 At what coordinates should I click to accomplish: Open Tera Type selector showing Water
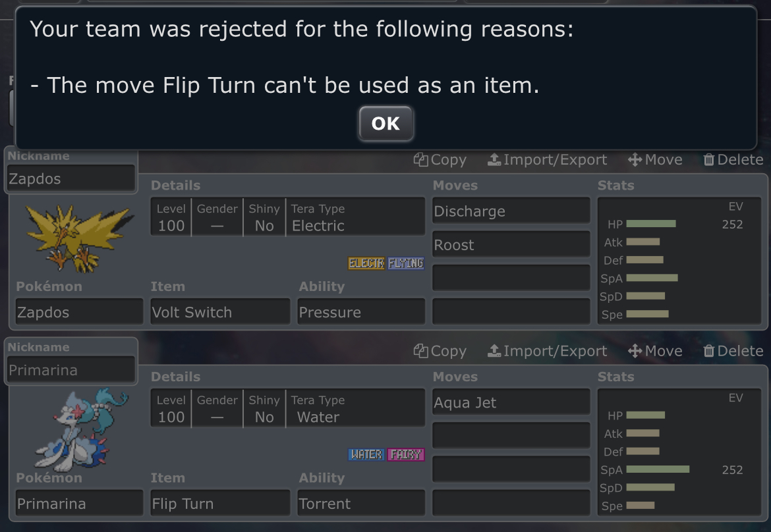tap(356, 410)
